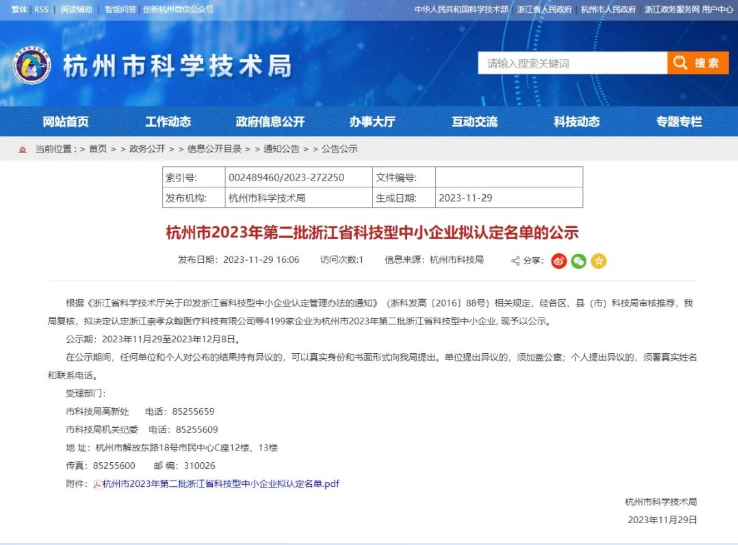Click the RSS link in top bar

click(x=41, y=9)
